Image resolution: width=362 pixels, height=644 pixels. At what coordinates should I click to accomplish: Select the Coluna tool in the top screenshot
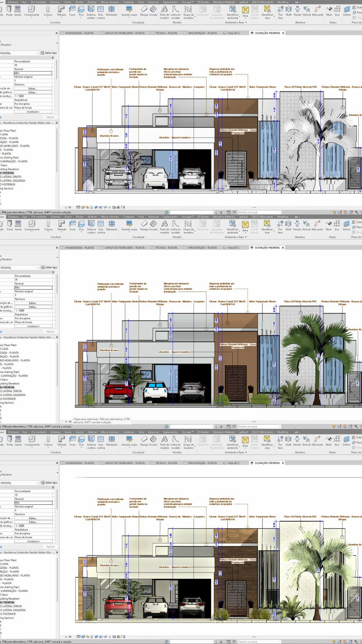(48, 11)
